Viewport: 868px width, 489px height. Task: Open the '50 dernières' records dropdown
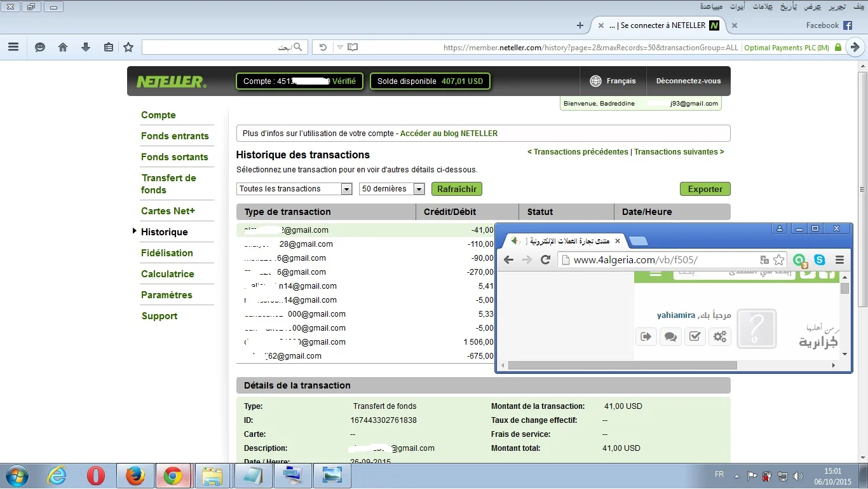tap(419, 189)
